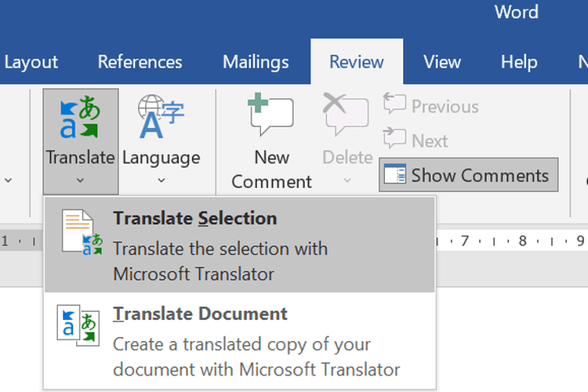Click the ruler at the 8 mark
The width and height of the screenshot is (588, 392).
[x=523, y=241]
